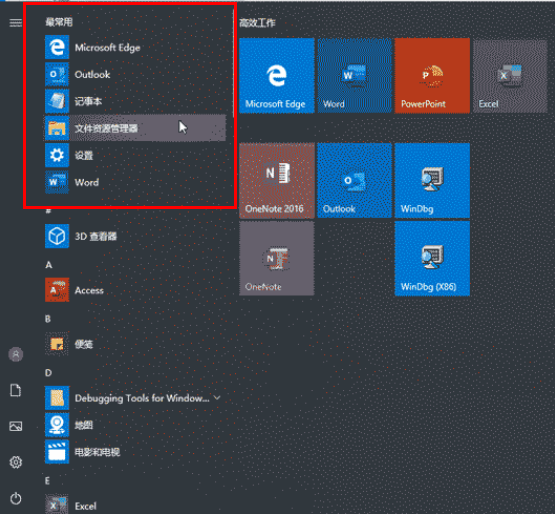Launch 记事本 (Notepad) from the list
Screen dimensions: 555x514
point(135,101)
